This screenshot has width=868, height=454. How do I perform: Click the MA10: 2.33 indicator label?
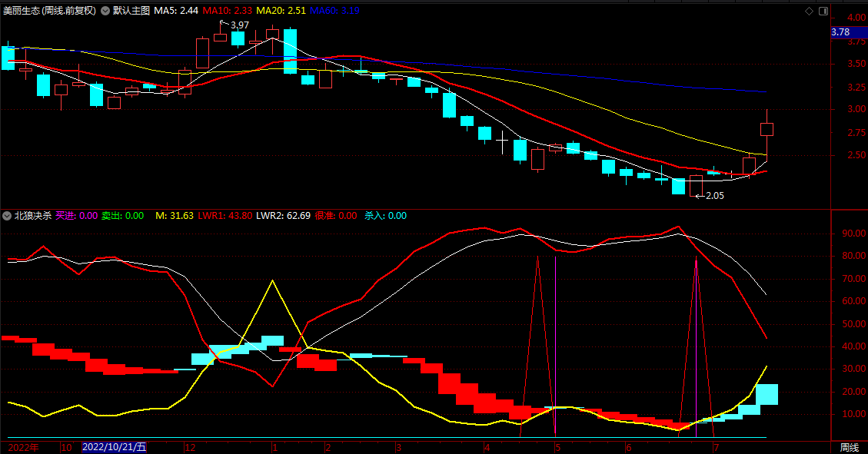coord(227,11)
